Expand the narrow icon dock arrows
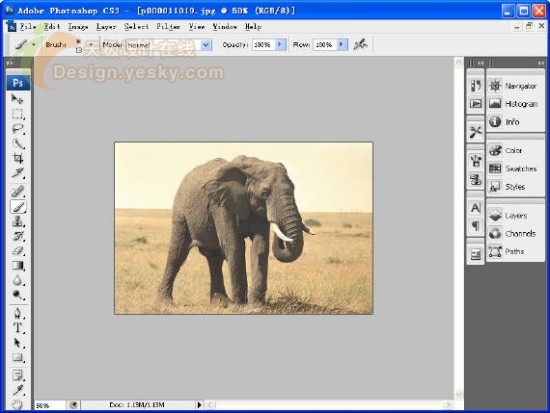Viewport: 550px width, 413px height. click(480, 63)
